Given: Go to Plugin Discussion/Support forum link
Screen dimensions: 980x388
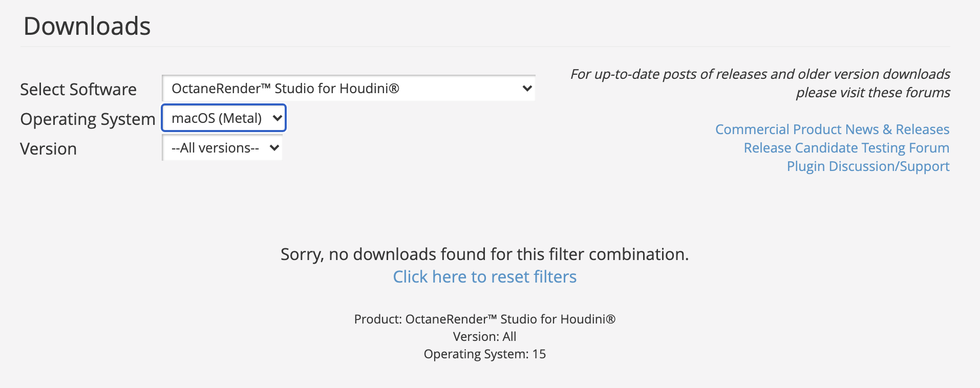Looking at the screenshot, I should click(x=868, y=166).
